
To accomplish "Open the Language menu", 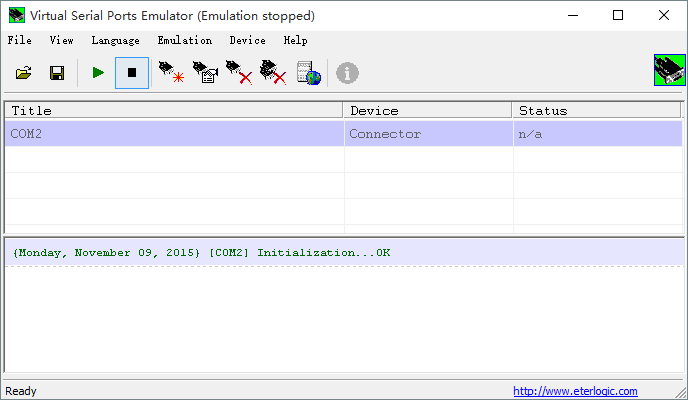I will click(115, 40).
